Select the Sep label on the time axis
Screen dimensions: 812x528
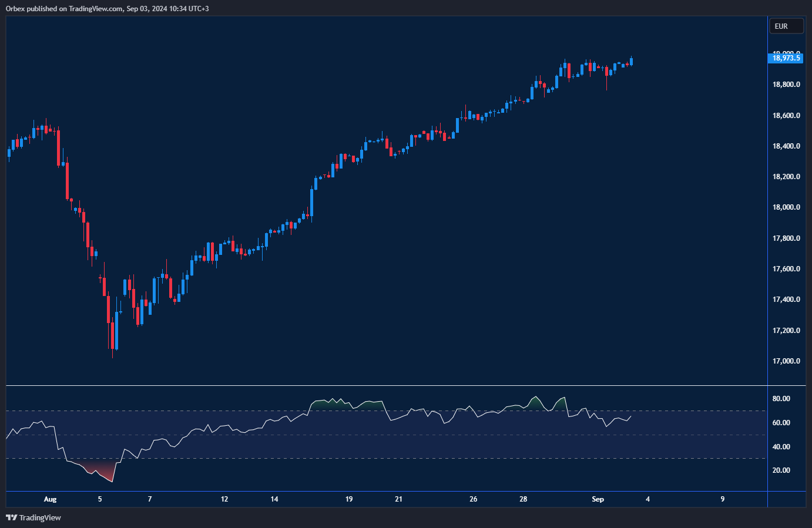coord(598,499)
